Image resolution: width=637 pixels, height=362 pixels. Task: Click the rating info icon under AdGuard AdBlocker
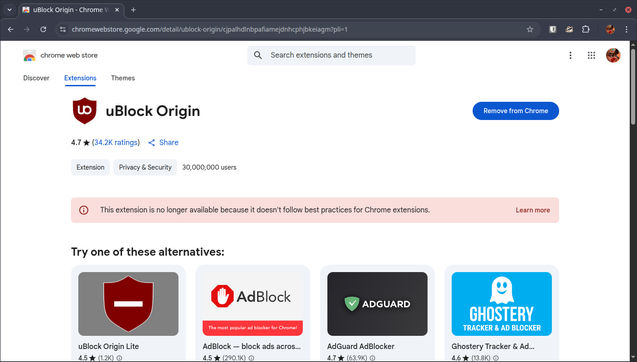(373, 358)
